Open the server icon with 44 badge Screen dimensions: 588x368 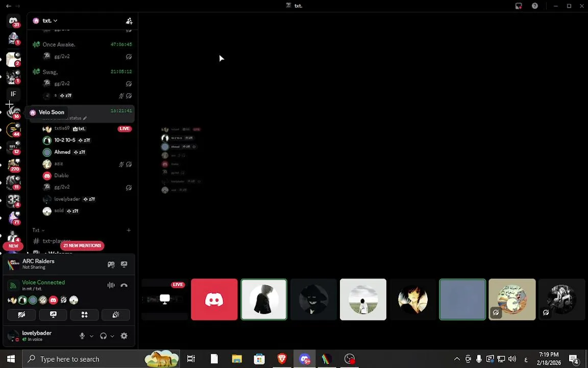(13, 129)
